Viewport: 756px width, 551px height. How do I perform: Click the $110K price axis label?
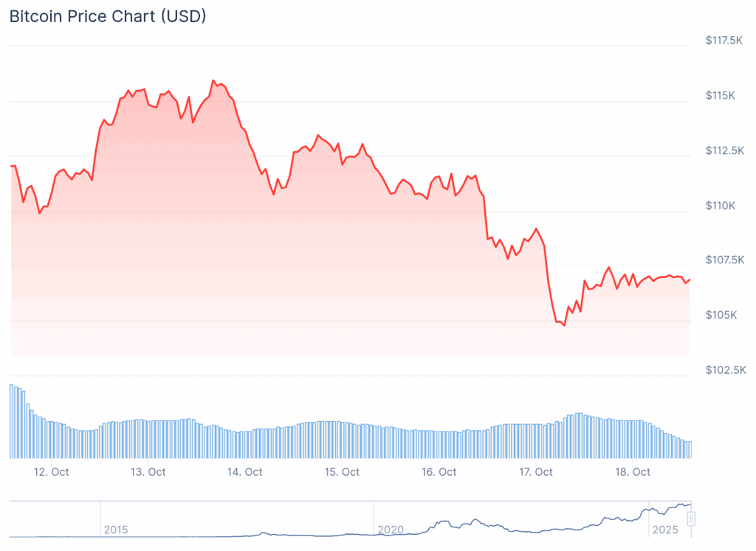click(x=720, y=205)
